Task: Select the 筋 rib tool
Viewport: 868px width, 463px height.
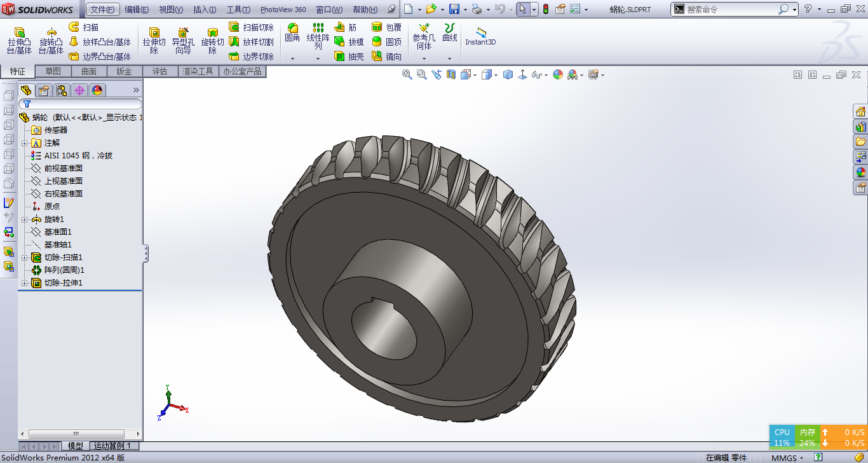Action: pos(345,27)
